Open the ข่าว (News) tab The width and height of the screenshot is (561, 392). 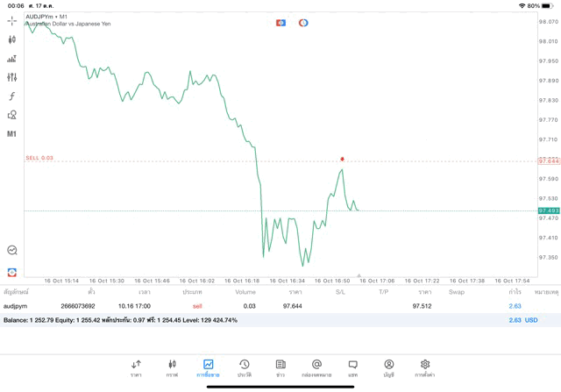click(280, 368)
